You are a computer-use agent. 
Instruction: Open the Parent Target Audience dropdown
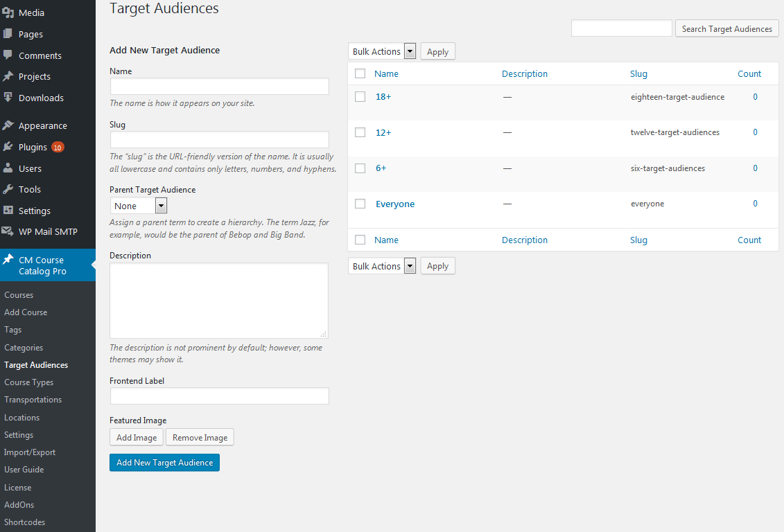[x=139, y=206]
